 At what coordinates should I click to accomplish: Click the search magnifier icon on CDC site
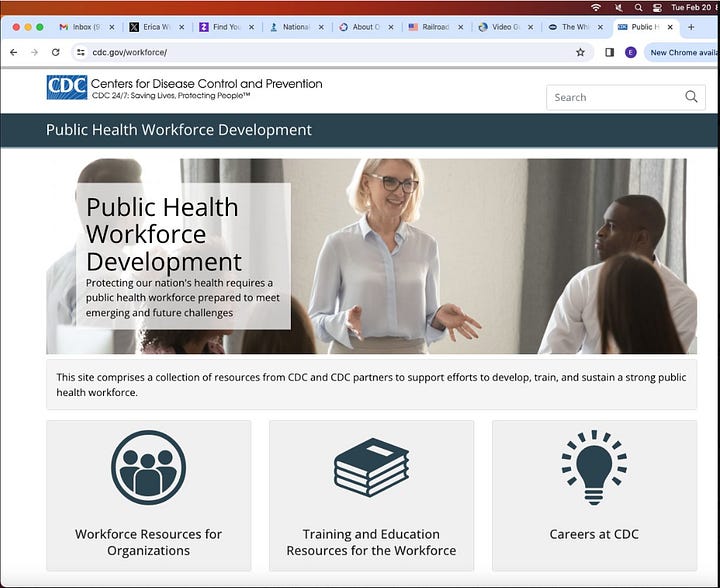point(691,96)
